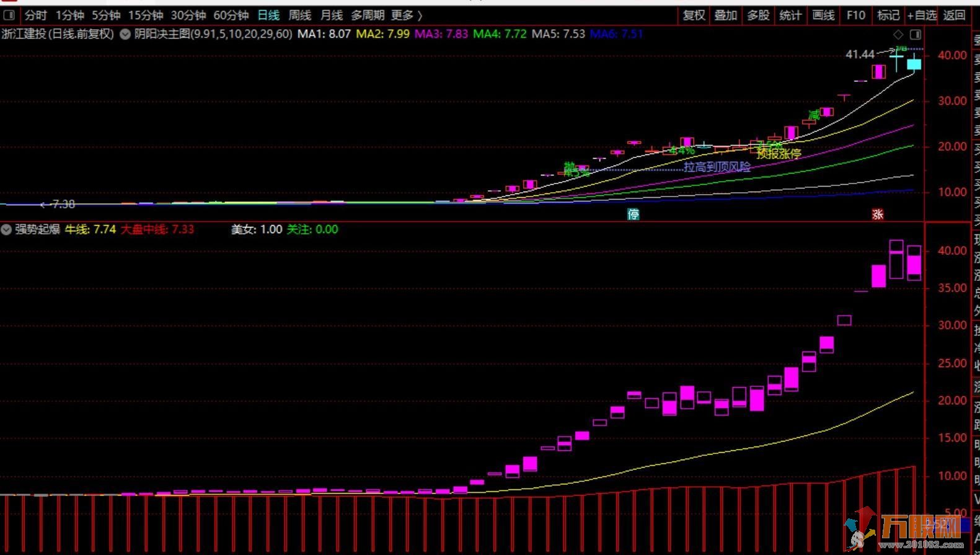Open 阴阳决主图 indicator dropdown
The height and width of the screenshot is (555, 980).
(x=125, y=34)
